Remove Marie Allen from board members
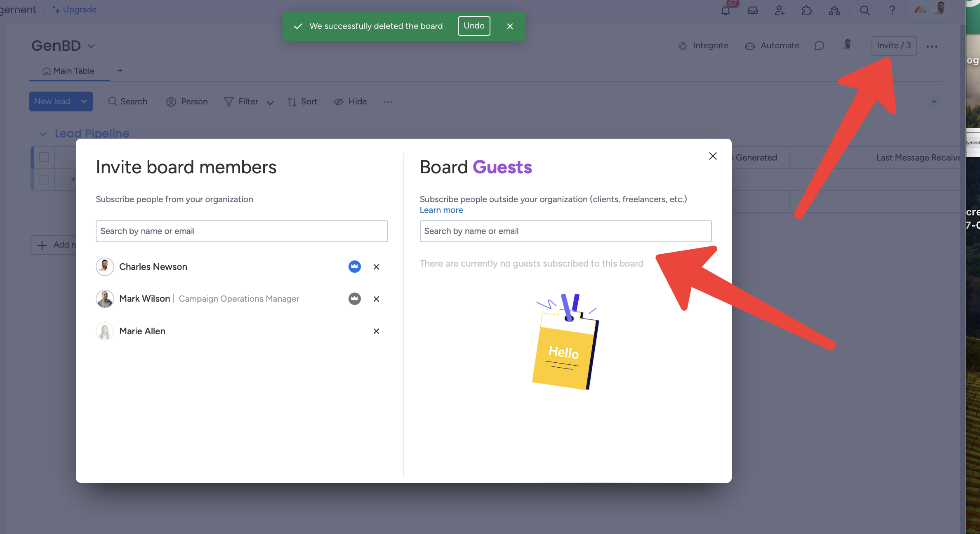The image size is (980, 534). click(x=376, y=331)
